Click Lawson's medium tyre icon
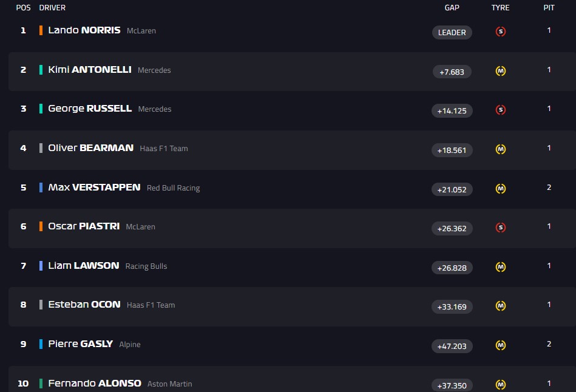This screenshot has height=392, width=576. tap(501, 267)
